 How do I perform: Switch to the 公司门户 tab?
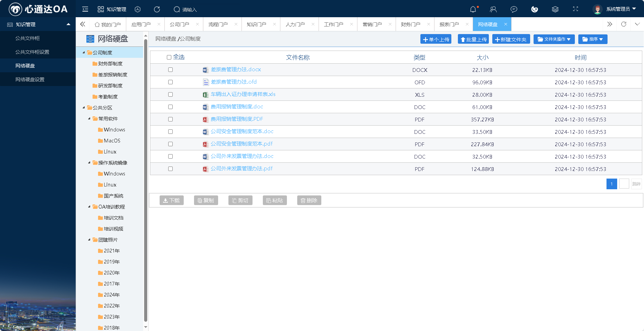(x=179, y=24)
